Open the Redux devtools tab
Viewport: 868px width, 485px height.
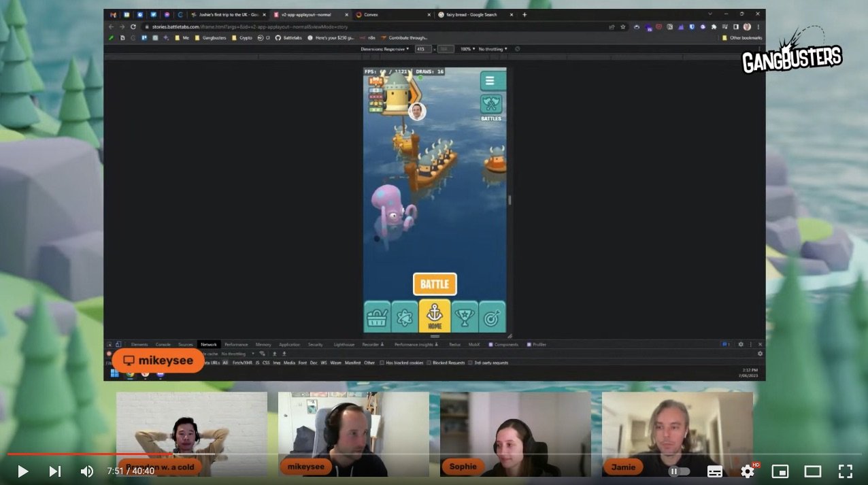point(454,344)
